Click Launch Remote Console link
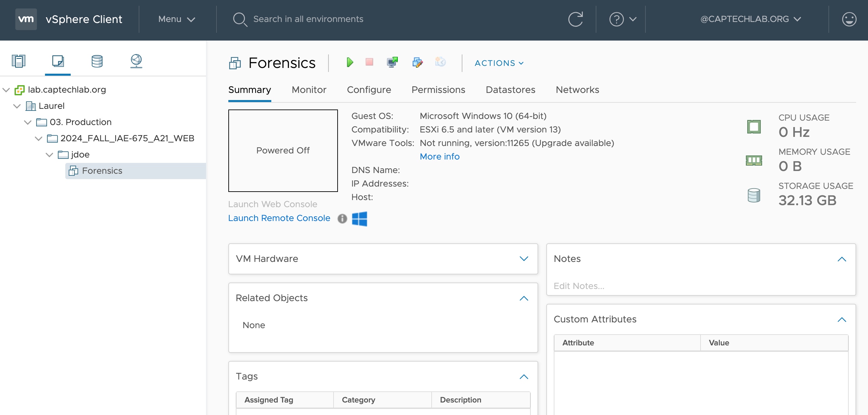The height and width of the screenshot is (415, 868). pyautogui.click(x=279, y=218)
